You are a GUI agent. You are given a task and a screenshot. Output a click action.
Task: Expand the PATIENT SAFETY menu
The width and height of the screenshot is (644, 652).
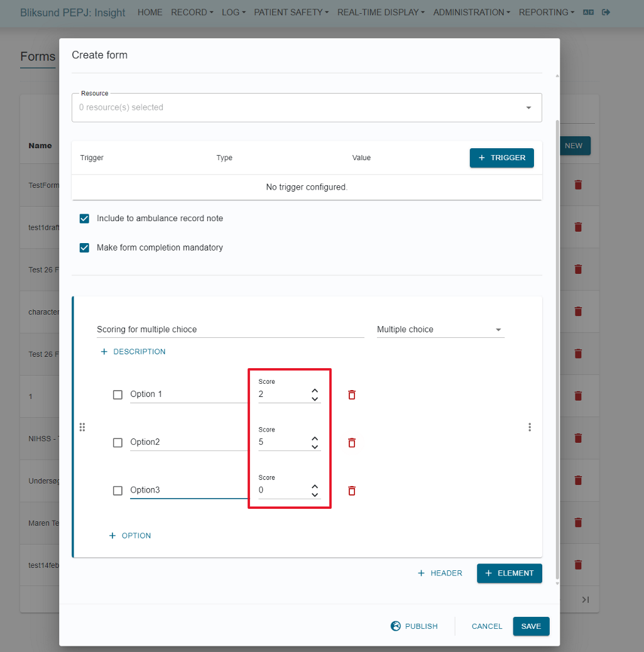[292, 13]
